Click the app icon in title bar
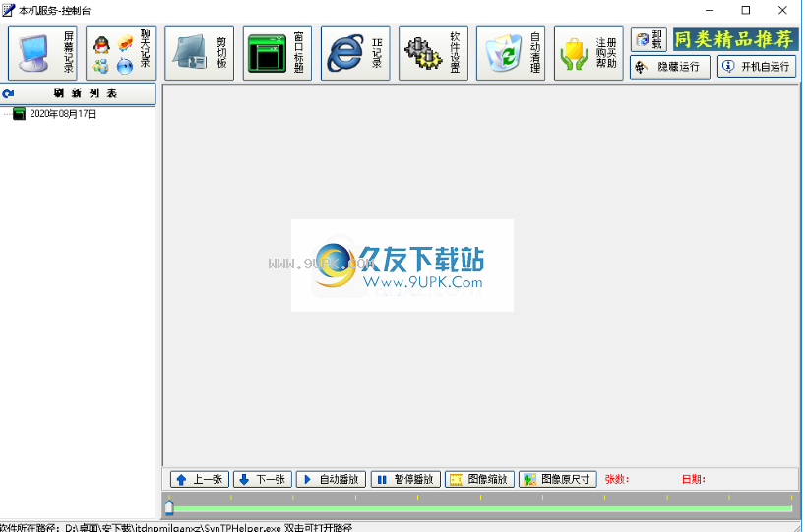Image resolution: width=805 pixels, height=532 pixels. 8,10
